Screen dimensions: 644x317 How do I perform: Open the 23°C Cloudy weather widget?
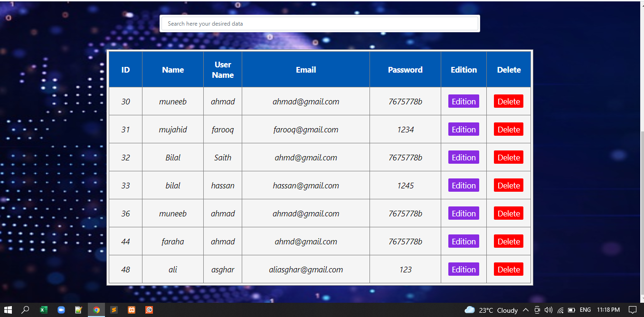[x=491, y=310]
